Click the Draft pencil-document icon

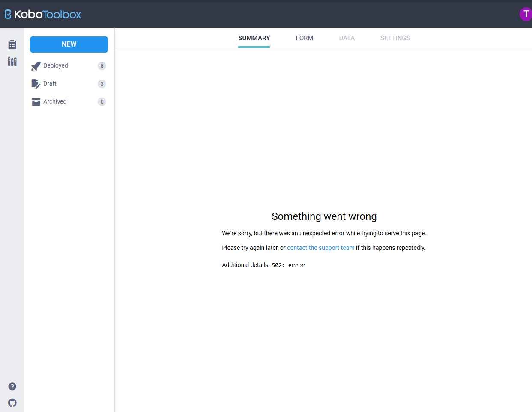[36, 84]
